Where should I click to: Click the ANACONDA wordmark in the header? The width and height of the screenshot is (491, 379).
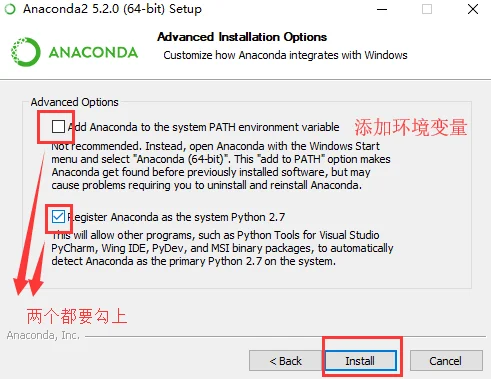pos(93,53)
